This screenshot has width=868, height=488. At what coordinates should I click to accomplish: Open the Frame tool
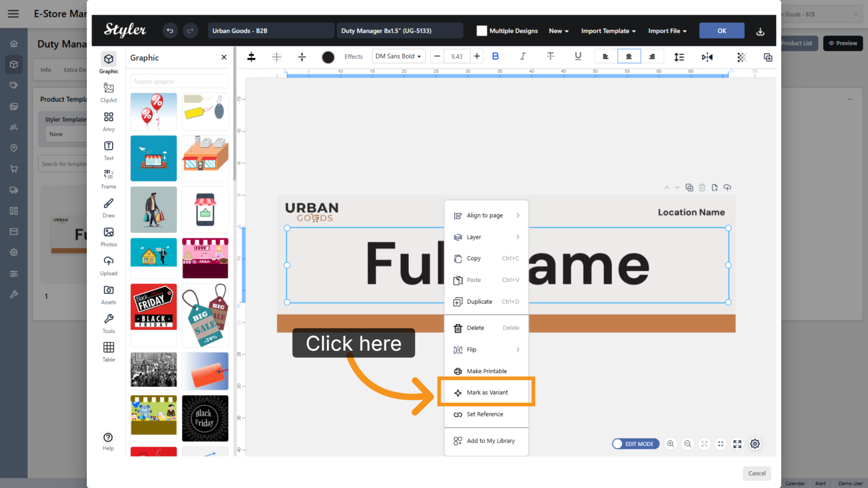[109, 179]
